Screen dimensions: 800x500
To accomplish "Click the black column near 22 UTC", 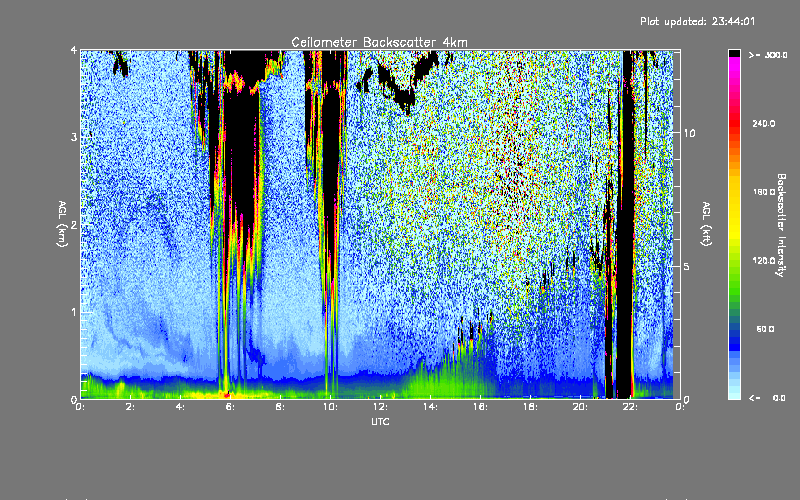I will pyautogui.click(x=626, y=224).
